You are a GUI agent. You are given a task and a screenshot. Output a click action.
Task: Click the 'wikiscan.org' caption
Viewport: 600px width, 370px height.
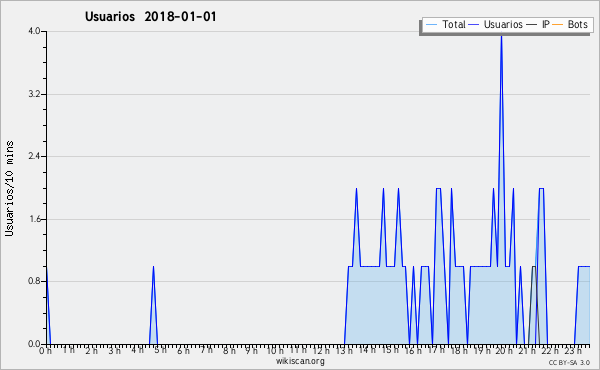(x=300, y=361)
